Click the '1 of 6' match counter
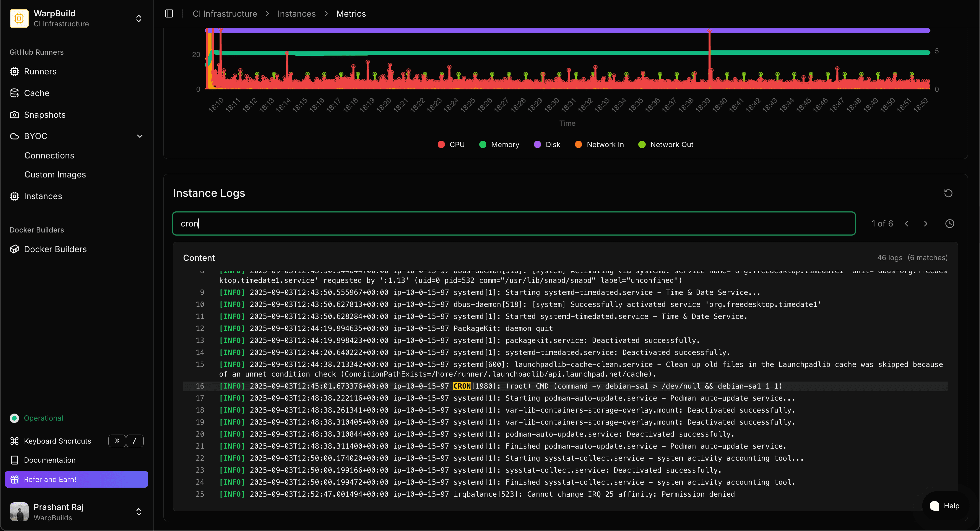Viewport: 980px width, 531px height. [x=882, y=223]
